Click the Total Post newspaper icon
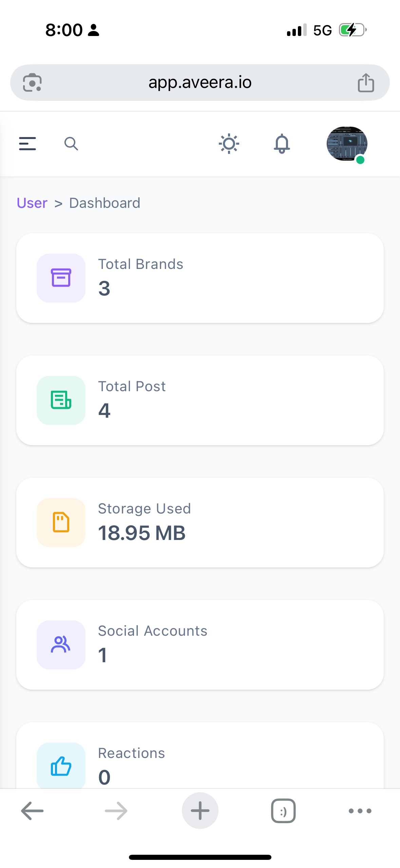This screenshot has height=868, width=400. [x=61, y=400]
